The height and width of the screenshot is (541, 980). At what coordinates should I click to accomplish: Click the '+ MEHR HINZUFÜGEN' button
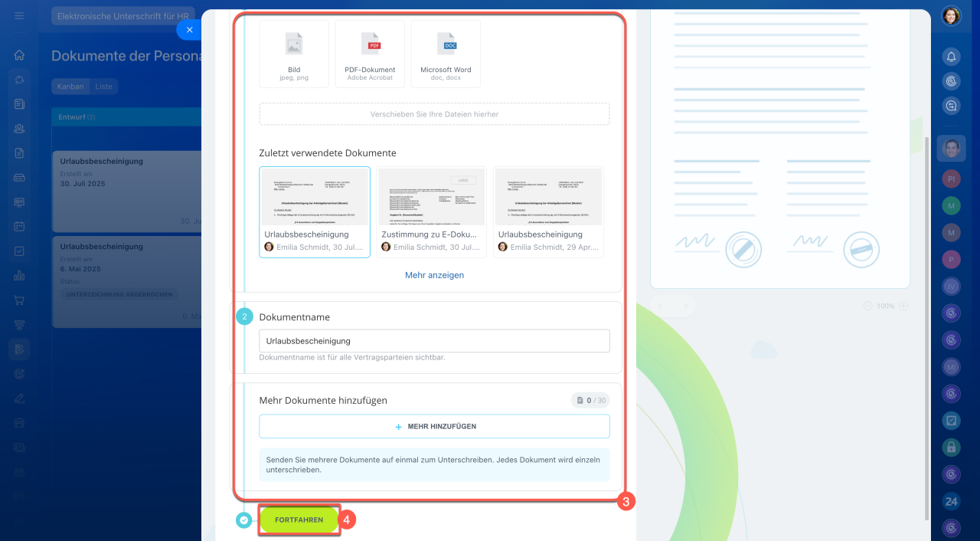coord(434,426)
